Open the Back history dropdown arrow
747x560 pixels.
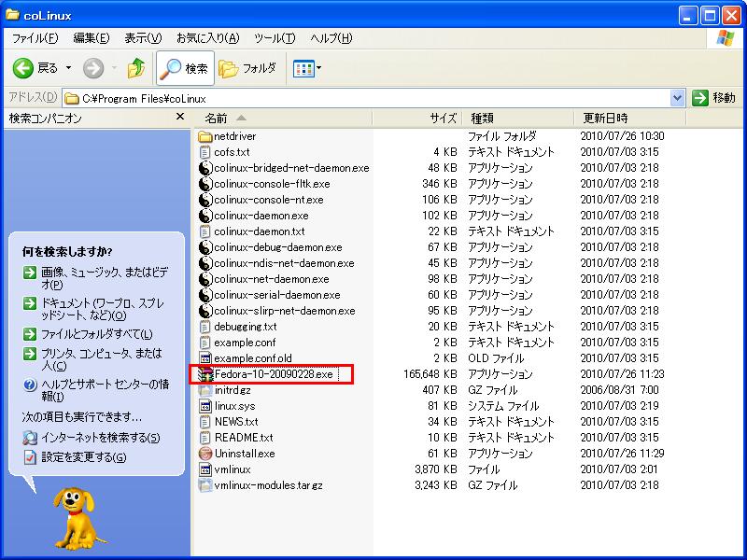68,68
